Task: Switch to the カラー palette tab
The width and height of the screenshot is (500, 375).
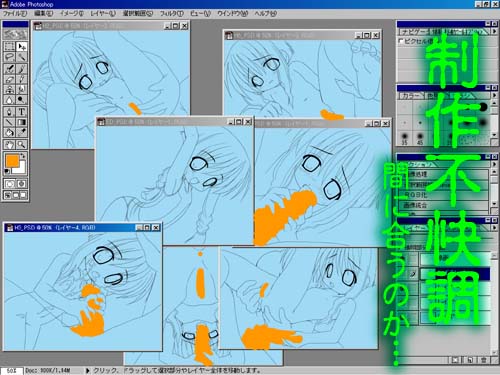Action: (411, 96)
